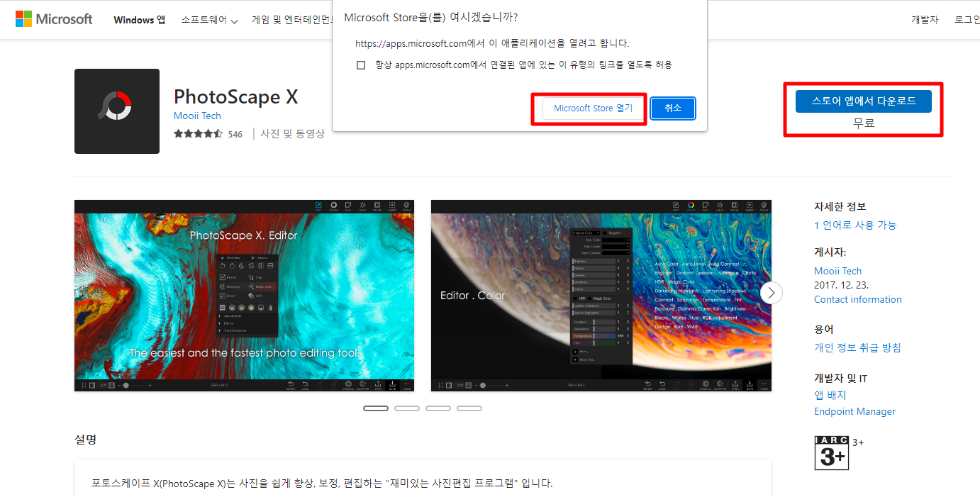This screenshot has height=497, width=980.
Task: Check always allow apps.microsoft.com links checkbox
Action: [361, 65]
